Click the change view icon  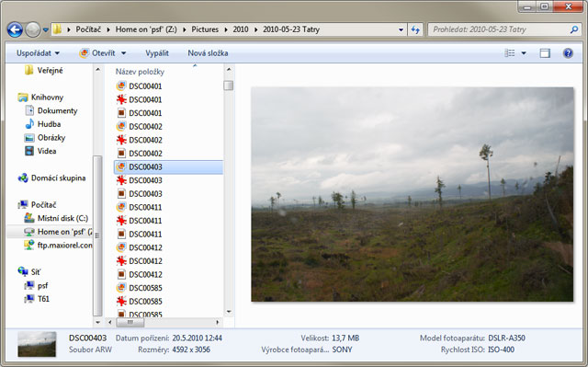click(510, 53)
